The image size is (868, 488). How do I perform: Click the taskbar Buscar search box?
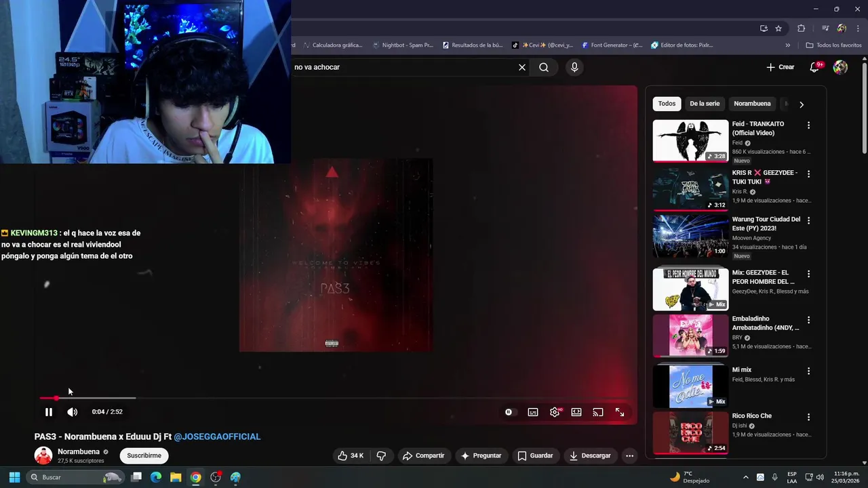click(76, 477)
